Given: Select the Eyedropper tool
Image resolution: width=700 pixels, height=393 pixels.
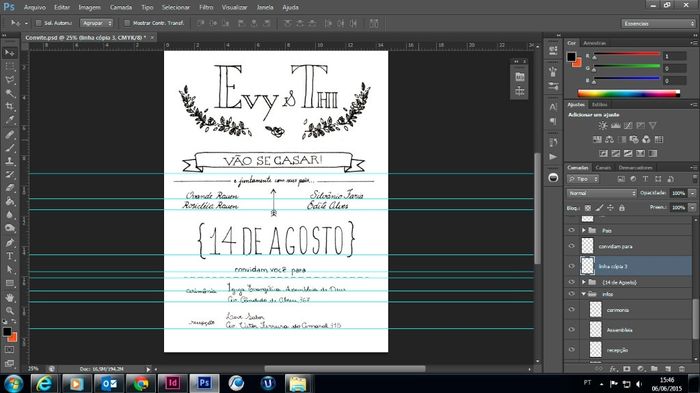Looking at the screenshot, I should pyautogui.click(x=9, y=120).
